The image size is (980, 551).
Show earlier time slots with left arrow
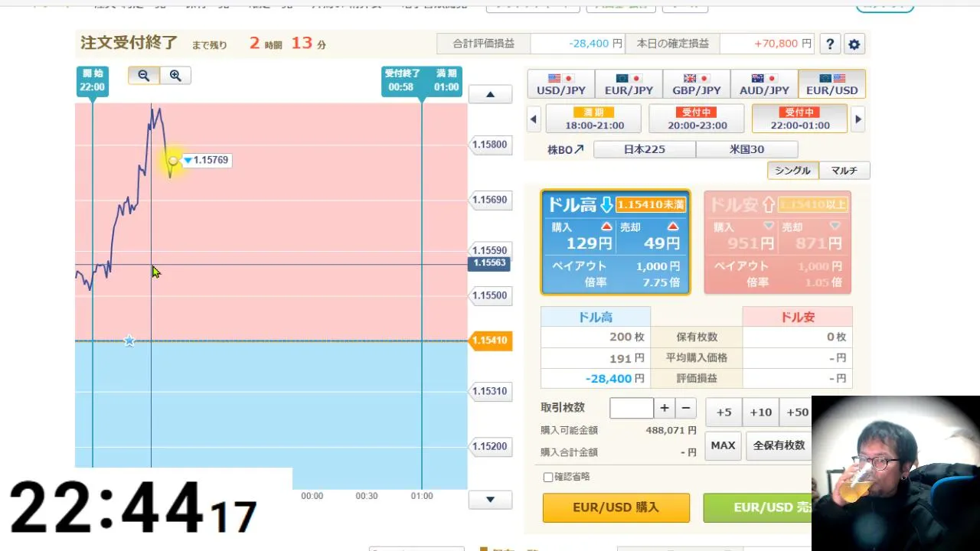click(534, 119)
